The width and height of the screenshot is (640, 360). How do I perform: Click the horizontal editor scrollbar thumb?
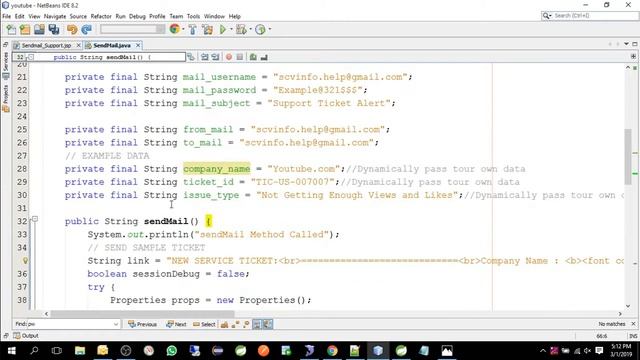click(x=142, y=314)
